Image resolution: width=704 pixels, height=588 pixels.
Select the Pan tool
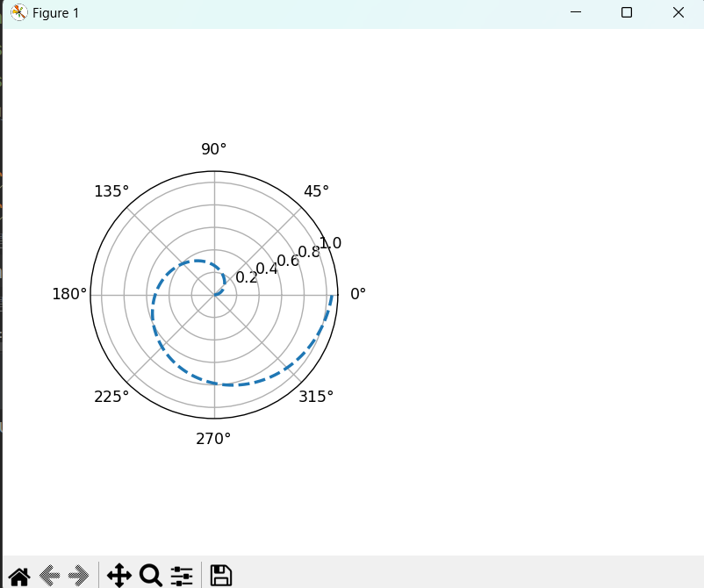coord(118,575)
